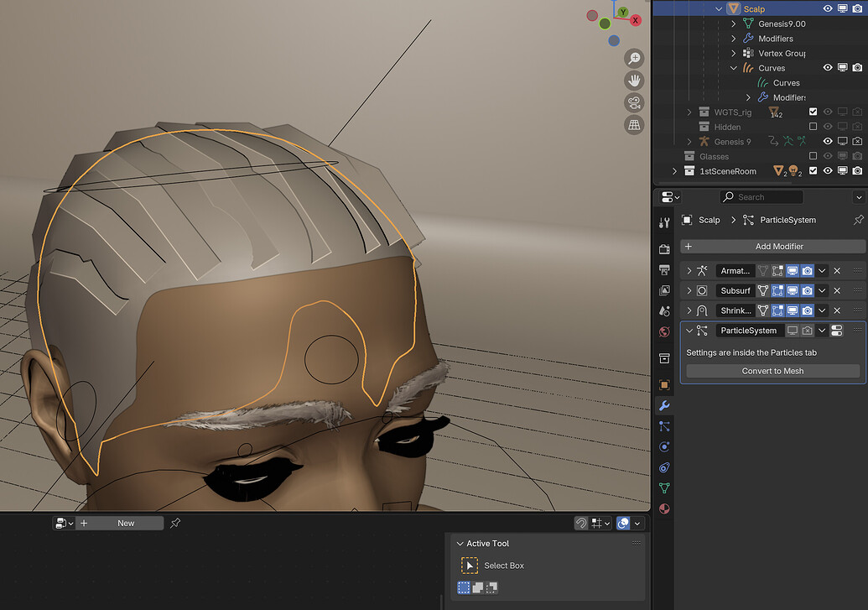Snap view to green Y axis
The height and width of the screenshot is (610, 868).
[623, 12]
